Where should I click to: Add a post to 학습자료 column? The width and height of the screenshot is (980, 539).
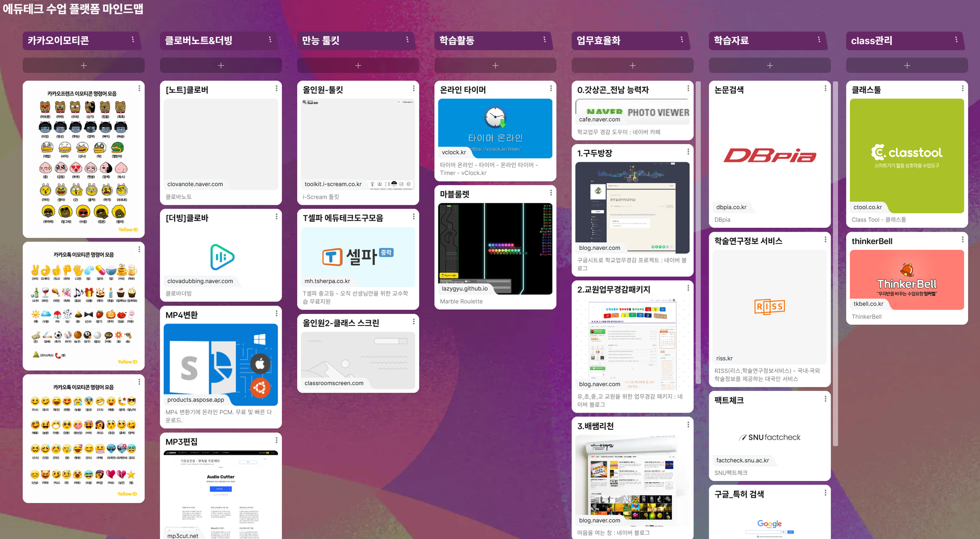coord(769,65)
